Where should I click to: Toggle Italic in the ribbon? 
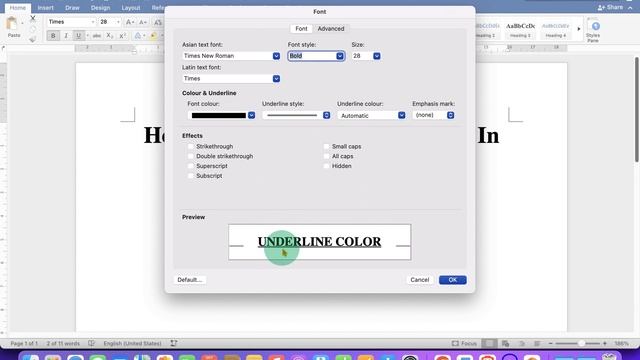pos(66,36)
